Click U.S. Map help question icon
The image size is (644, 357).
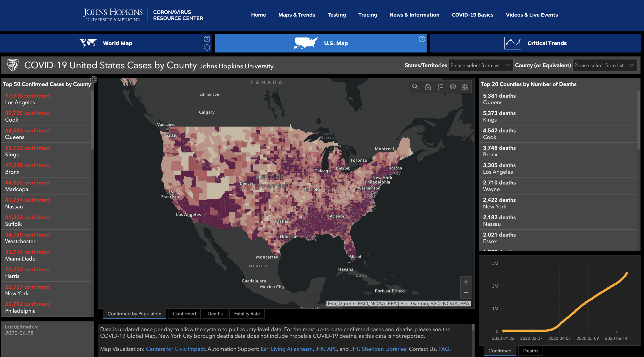tap(422, 39)
